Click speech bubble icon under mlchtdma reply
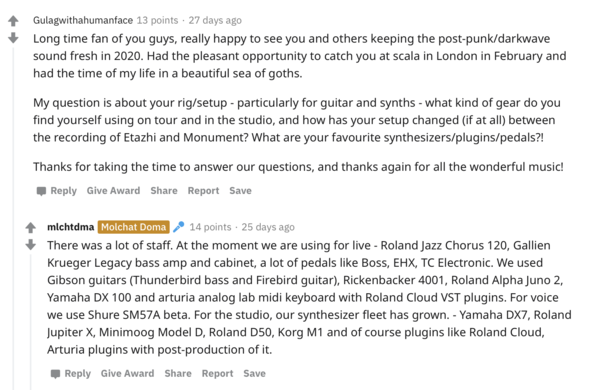600x390 pixels. [x=55, y=374]
